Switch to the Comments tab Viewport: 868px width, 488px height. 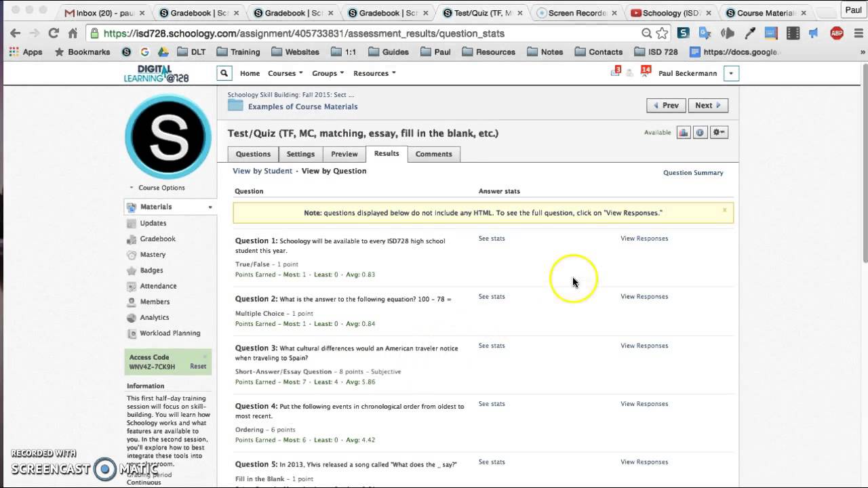tap(434, 154)
